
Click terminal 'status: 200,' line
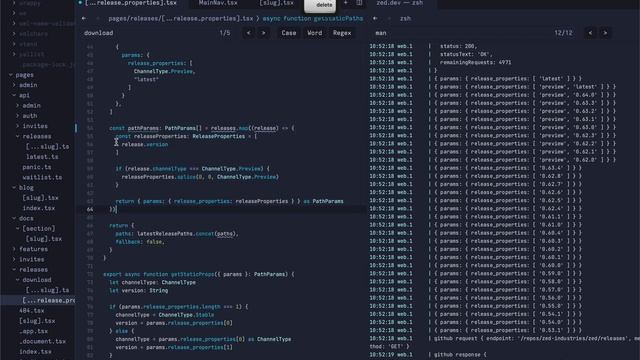[458, 46]
